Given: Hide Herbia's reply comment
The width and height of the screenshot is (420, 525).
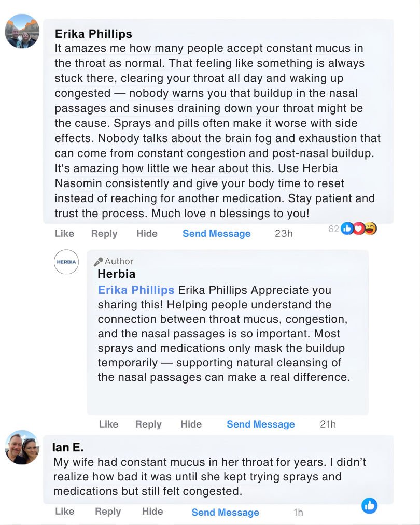Looking at the screenshot, I should click(x=191, y=424).
